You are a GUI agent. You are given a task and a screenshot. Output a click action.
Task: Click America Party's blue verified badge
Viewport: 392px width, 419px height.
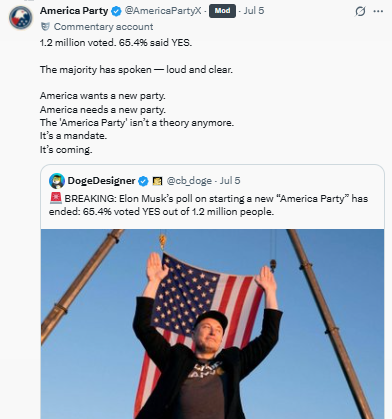(x=116, y=11)
